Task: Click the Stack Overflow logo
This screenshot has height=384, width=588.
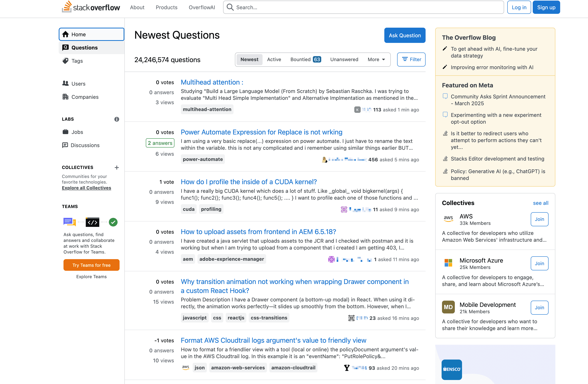Action: (x=91, y=7)
